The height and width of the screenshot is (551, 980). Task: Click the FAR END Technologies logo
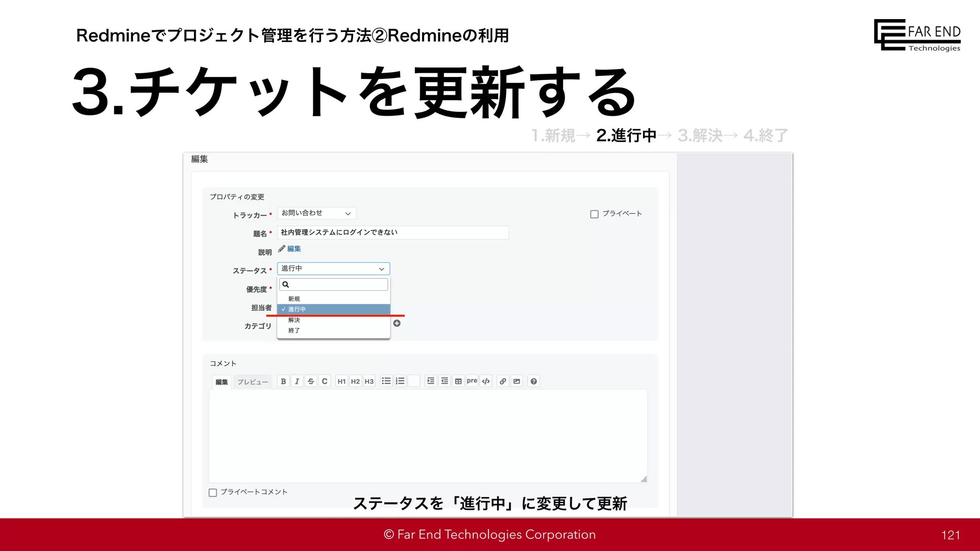917,35
